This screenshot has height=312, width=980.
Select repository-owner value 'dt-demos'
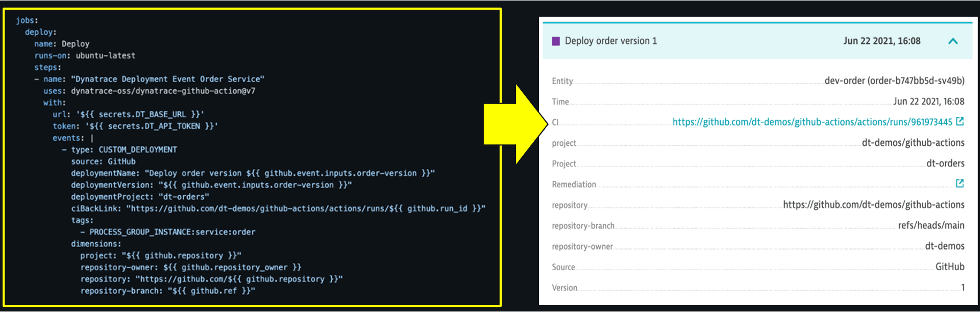945,246
